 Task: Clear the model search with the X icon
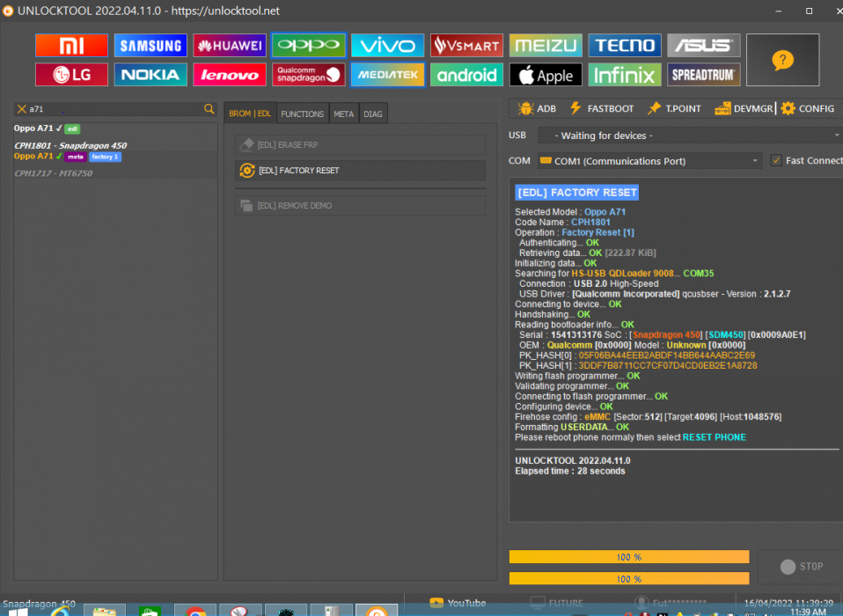[x=21, y=109]
